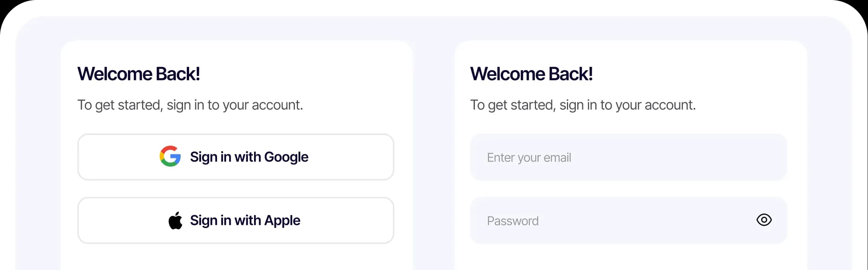
Task: Click empty space right of Google button text
Action: [351, 157]
